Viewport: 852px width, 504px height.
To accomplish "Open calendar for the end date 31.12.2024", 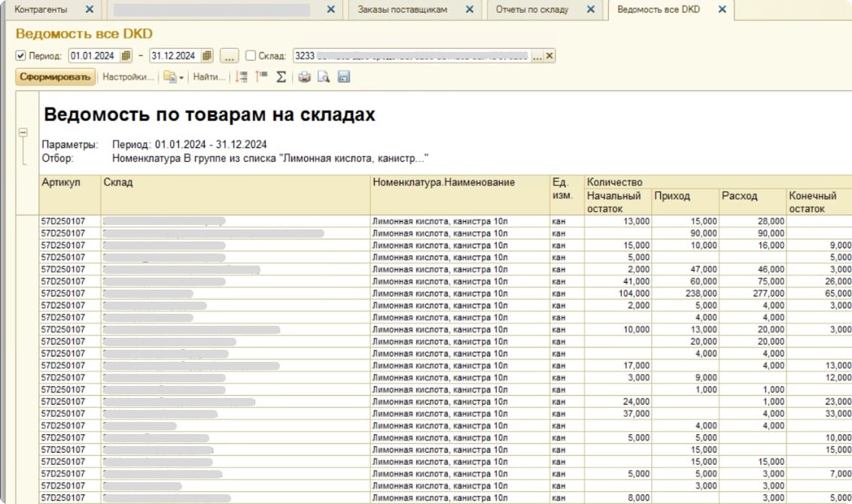I will point(207,55).
